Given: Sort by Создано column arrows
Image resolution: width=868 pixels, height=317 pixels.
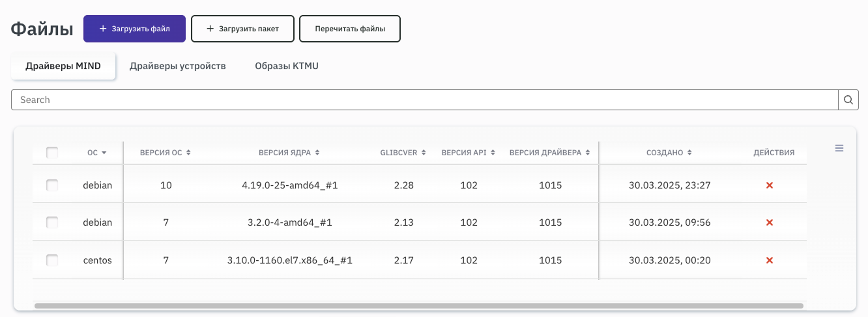Looking at the screenshot, I should coord(689,153).
